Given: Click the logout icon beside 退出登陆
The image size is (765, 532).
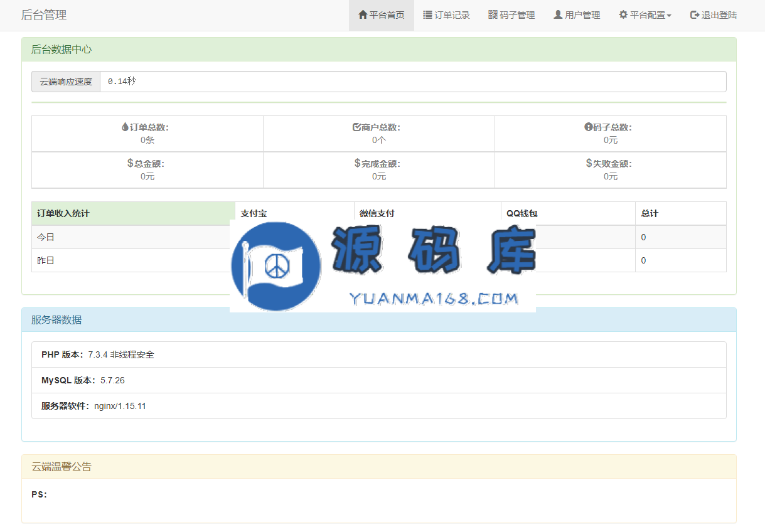Looking at the screenshot, I should pos(695,15).
